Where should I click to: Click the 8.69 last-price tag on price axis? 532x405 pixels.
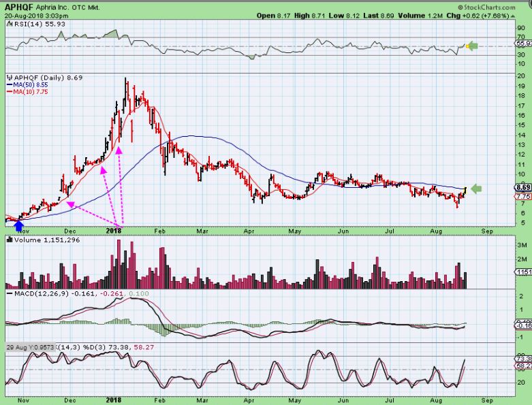[523, 187]
